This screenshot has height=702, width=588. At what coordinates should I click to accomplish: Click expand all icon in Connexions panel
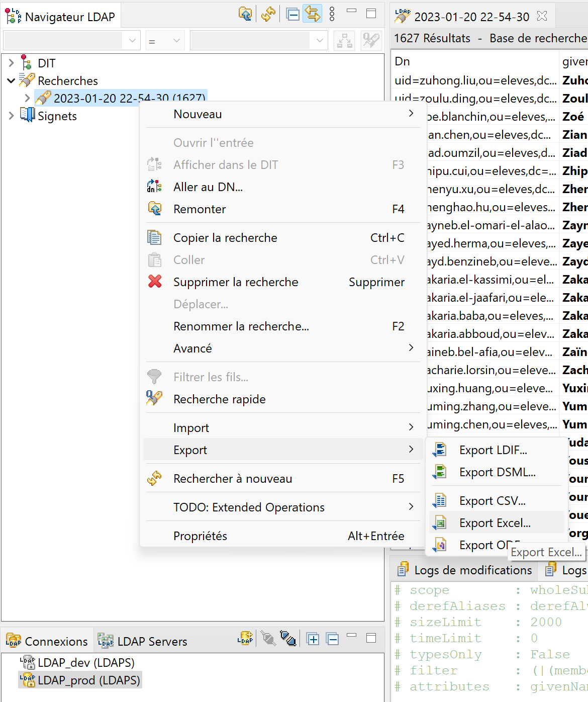coord(313,639)
